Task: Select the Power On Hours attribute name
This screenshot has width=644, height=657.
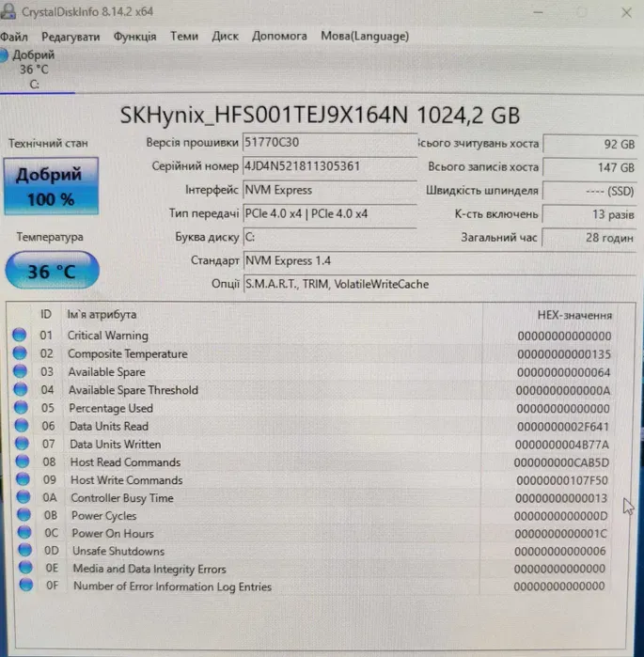Action: pyautogui.click(x=113, y=533)
